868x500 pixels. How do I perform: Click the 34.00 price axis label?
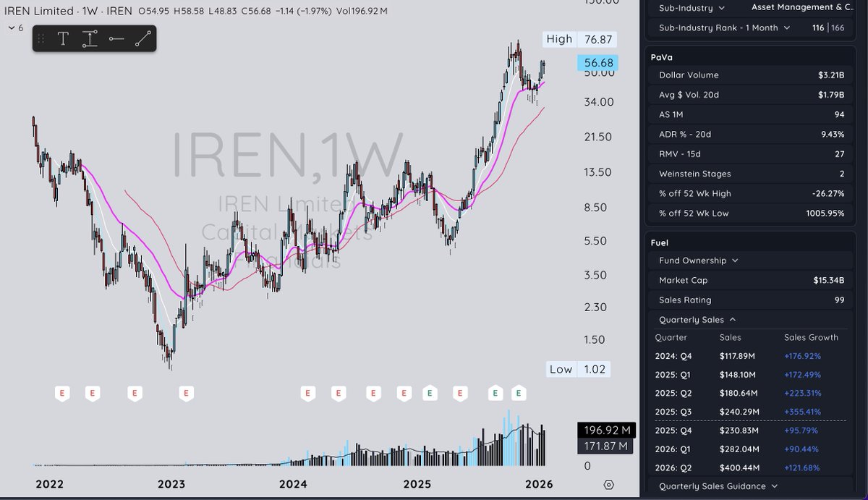[599, 102]
